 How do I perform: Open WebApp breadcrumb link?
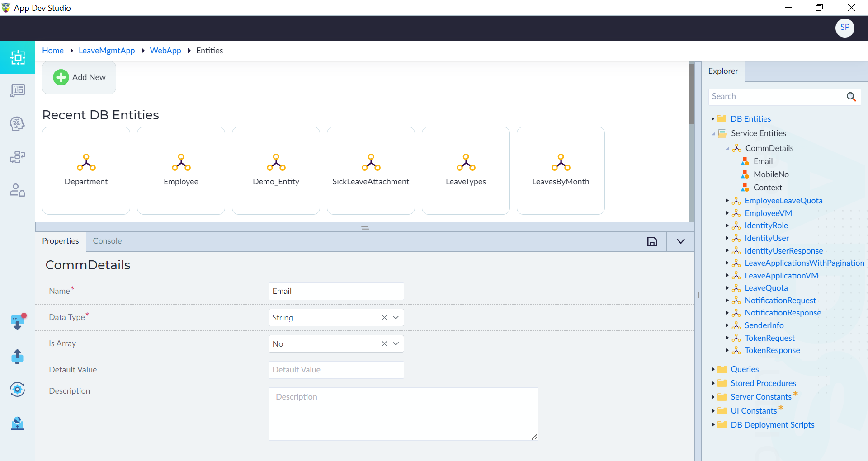click(x=165, y=51)
